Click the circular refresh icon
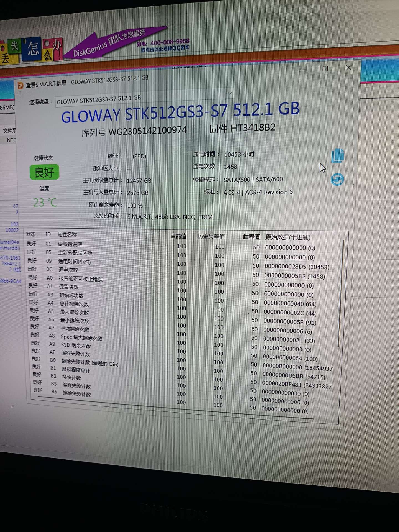Image resolution: width=399 pixels, height=532 pixels. pyautogui.click(x=337, y=180)
